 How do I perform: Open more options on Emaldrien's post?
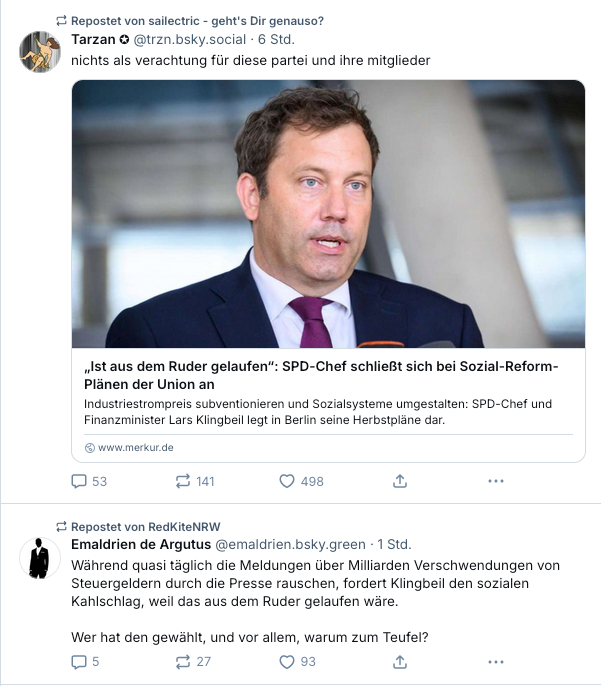pos(496,661)
